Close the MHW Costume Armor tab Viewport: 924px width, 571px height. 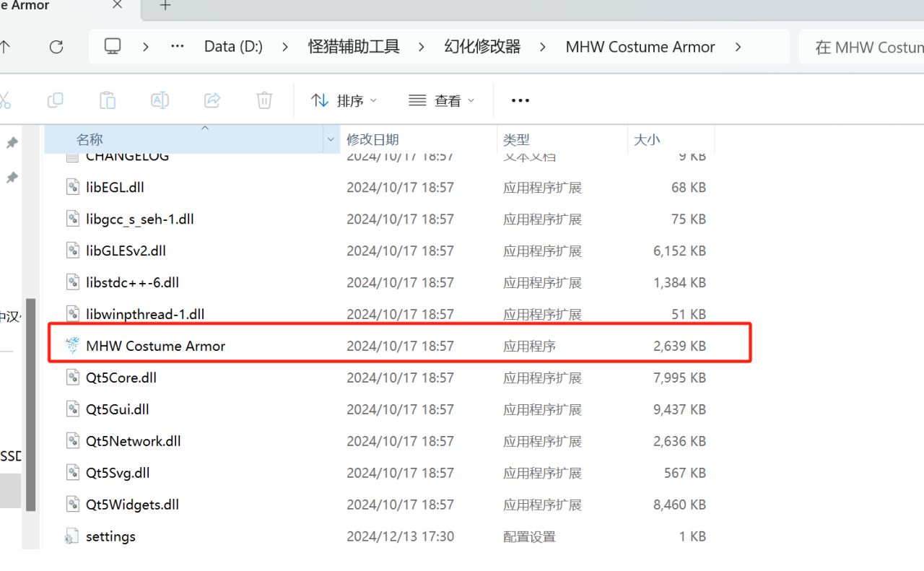coord(118,6)
